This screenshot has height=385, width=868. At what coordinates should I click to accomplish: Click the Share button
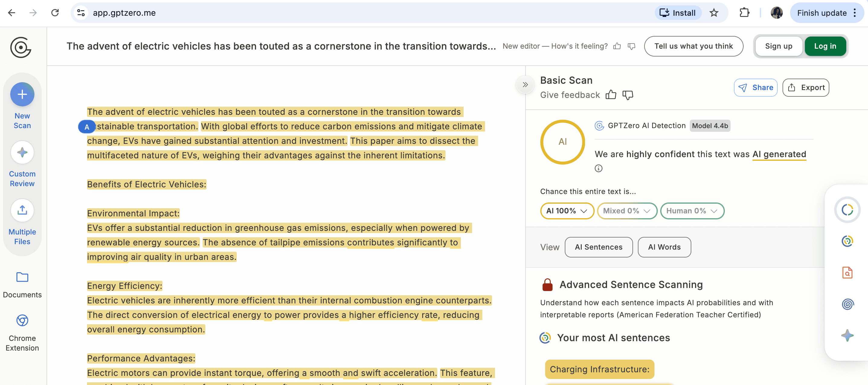pos(755,88)
